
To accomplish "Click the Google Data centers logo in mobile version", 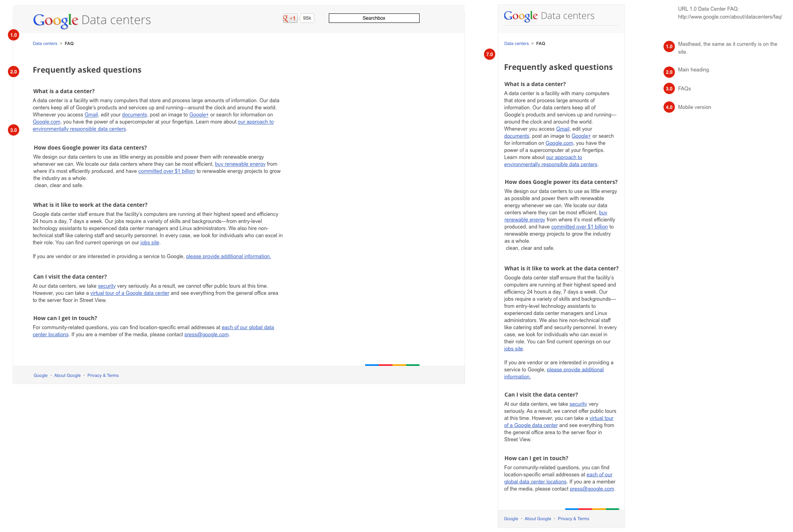I will (549, 16).
